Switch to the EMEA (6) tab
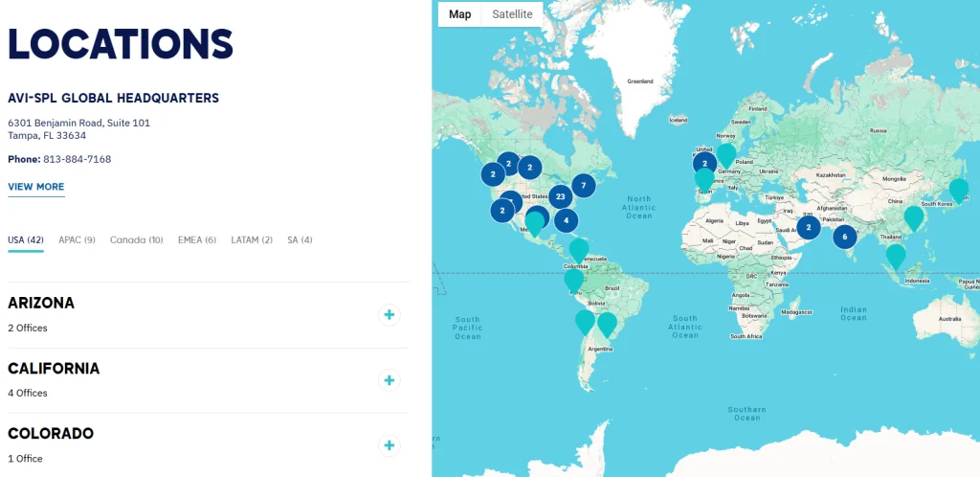 [197, 240]
